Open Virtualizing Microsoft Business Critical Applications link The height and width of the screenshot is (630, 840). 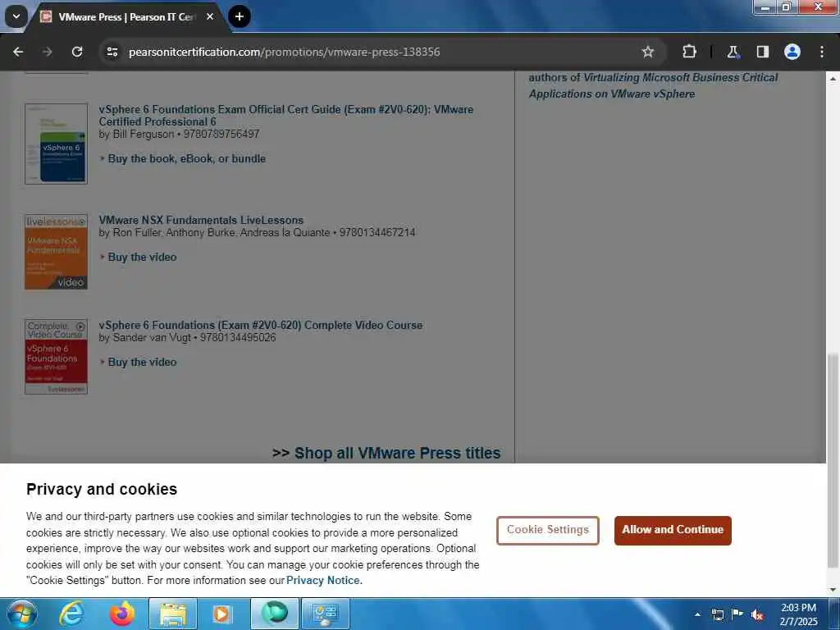(x=653, y=85)
